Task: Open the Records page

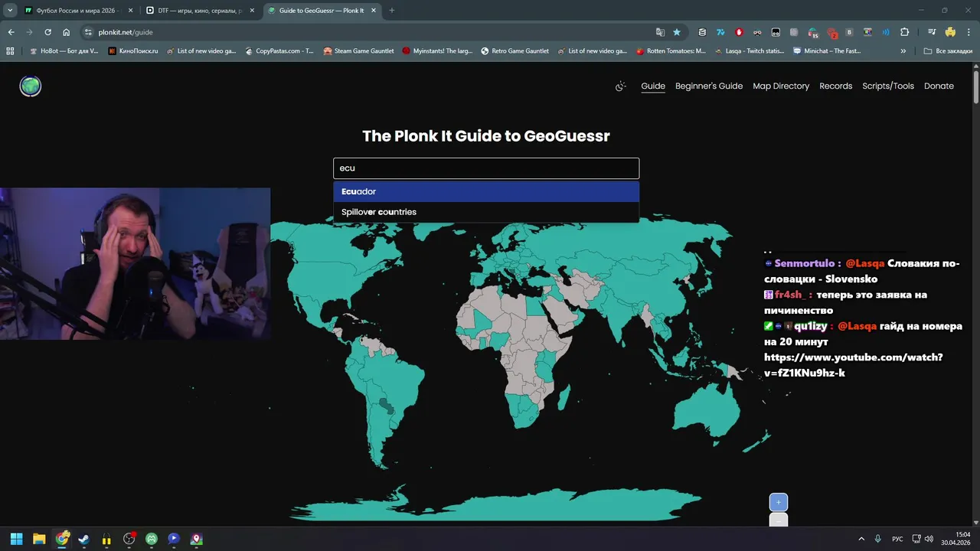Action: click(835, 86)
